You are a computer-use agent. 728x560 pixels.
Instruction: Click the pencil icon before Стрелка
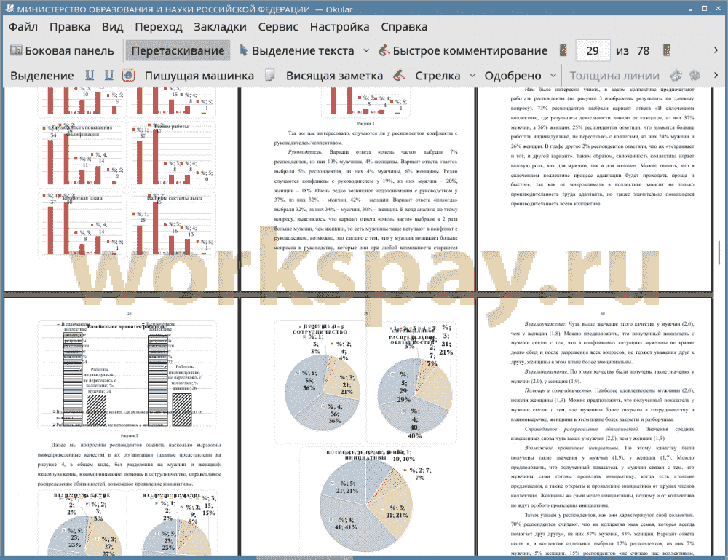(x=399, y=75)
